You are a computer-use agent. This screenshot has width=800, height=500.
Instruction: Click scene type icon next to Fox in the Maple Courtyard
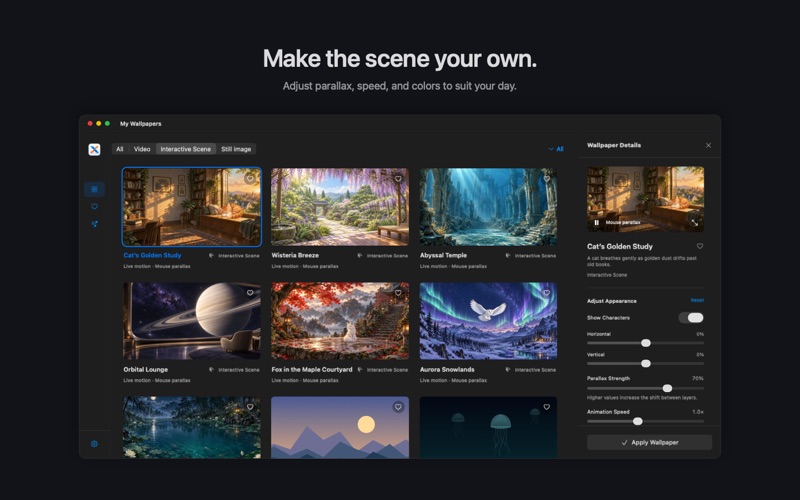click(360, 369)
